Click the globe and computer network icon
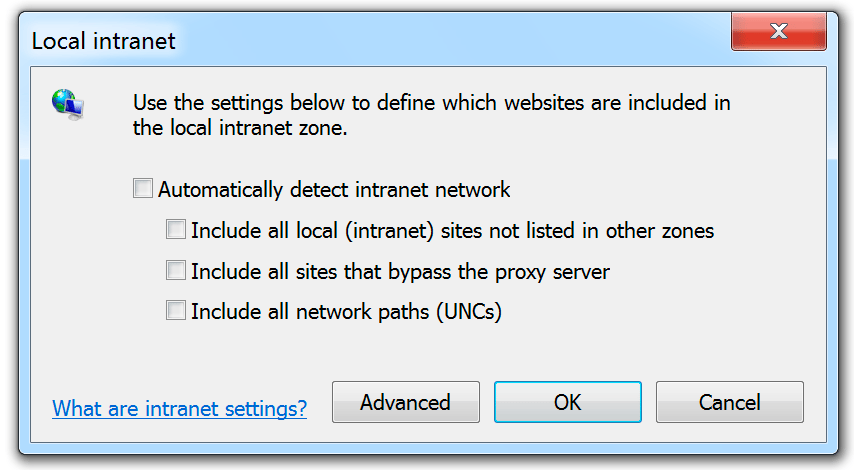This screenshot has height=470, width=854. click(68, 105)
